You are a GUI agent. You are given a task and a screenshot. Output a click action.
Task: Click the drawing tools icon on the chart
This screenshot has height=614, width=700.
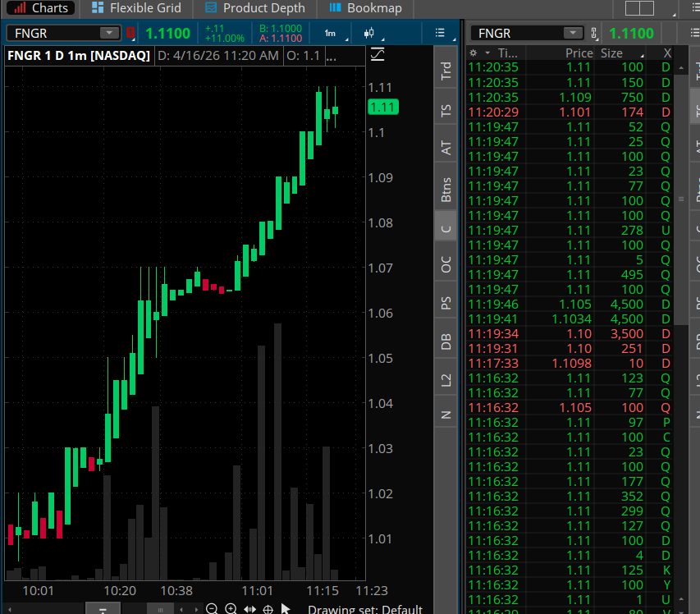click(x=377, y=54)
